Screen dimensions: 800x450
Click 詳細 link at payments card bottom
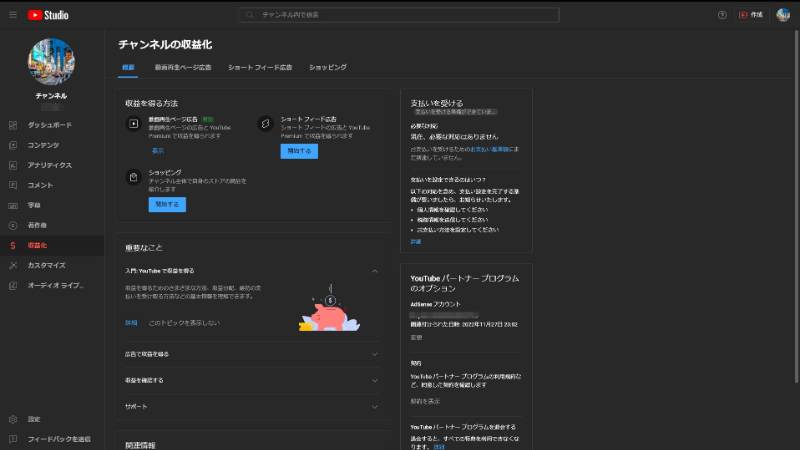coord(416,242)
